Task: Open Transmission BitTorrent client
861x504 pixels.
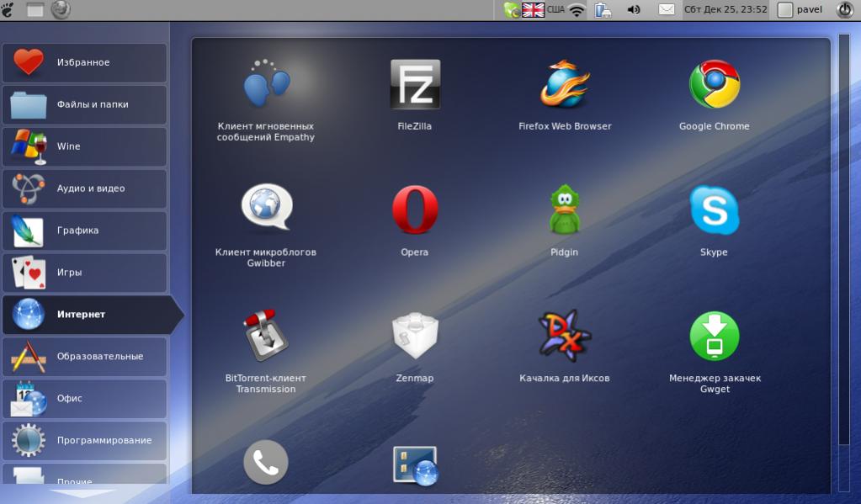Action: [x=265, y=336]
